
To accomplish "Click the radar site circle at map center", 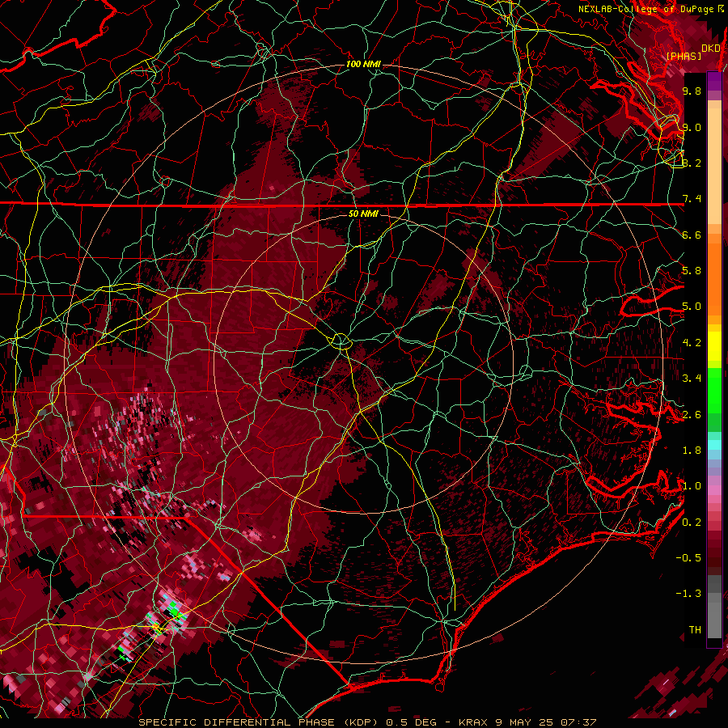I will point(341,341).
